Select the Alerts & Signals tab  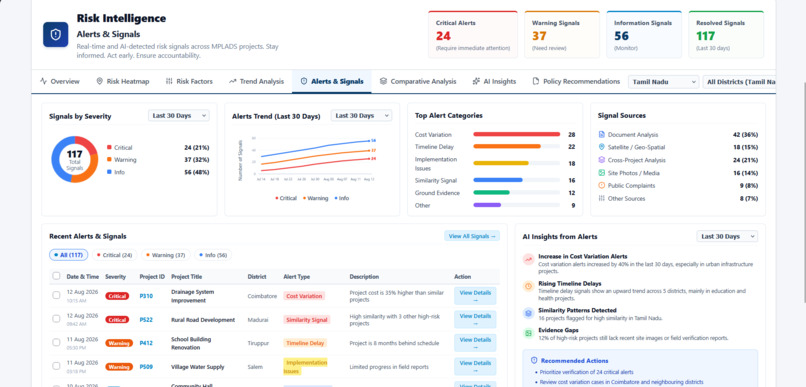point(332,81)
